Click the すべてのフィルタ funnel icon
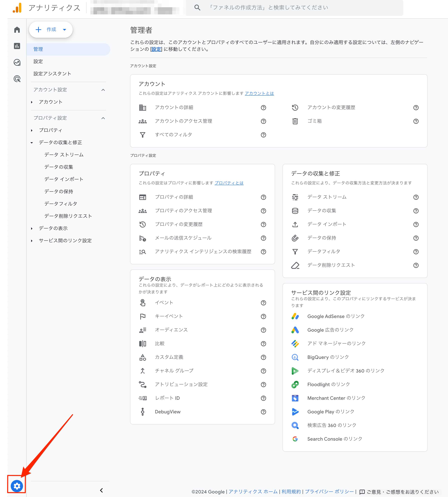Viewport: 448px width, 497px height. 142,135
